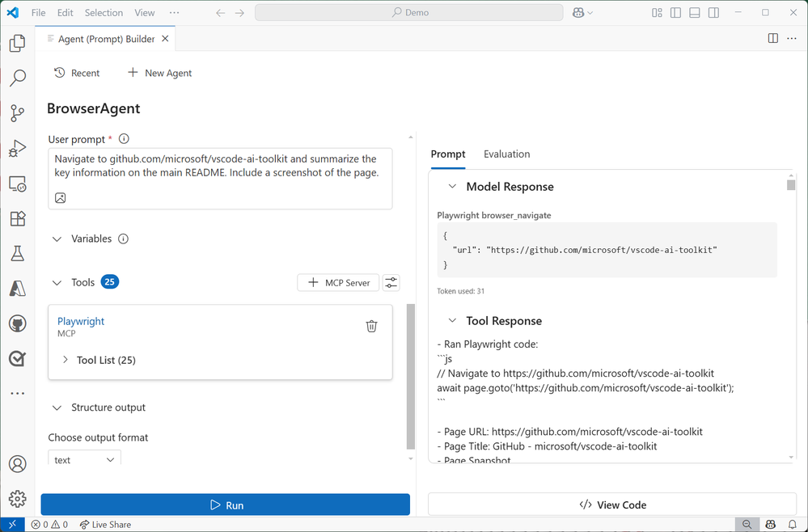The height and width of the screenshot is (532, 808).
Task: Open the Accounts menu icon
Action: tap(18, 464)
